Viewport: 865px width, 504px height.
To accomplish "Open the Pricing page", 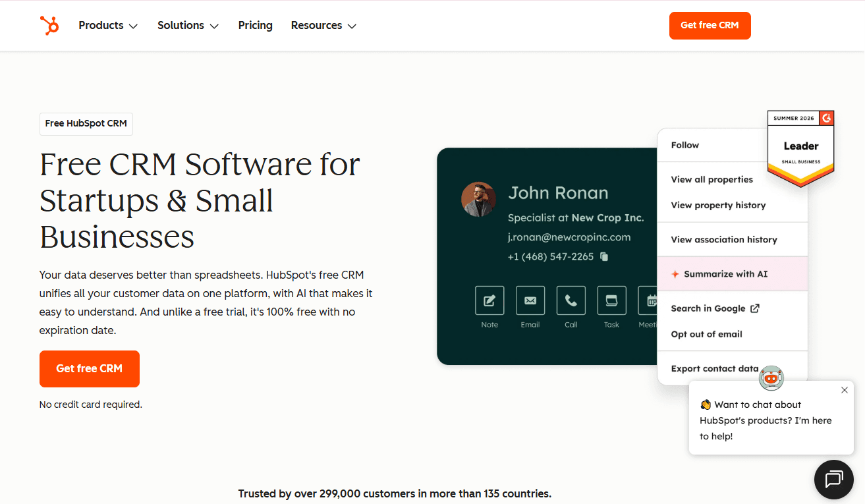I will (x=255, y=26).
